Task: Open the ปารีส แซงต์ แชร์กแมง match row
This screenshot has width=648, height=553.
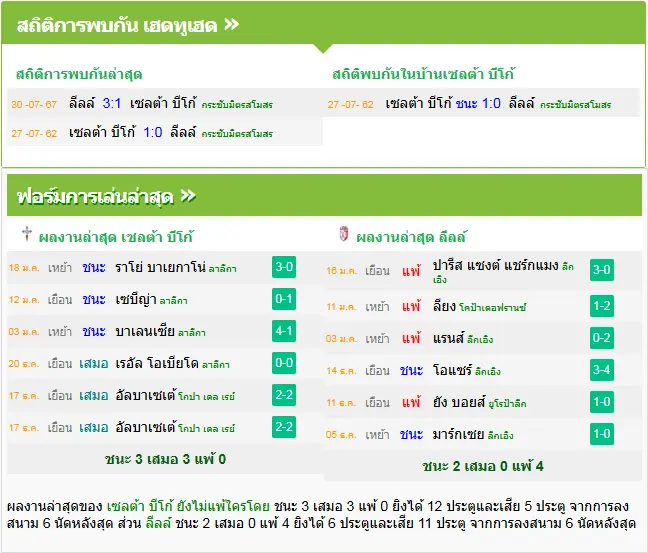Action: [483, 270]
